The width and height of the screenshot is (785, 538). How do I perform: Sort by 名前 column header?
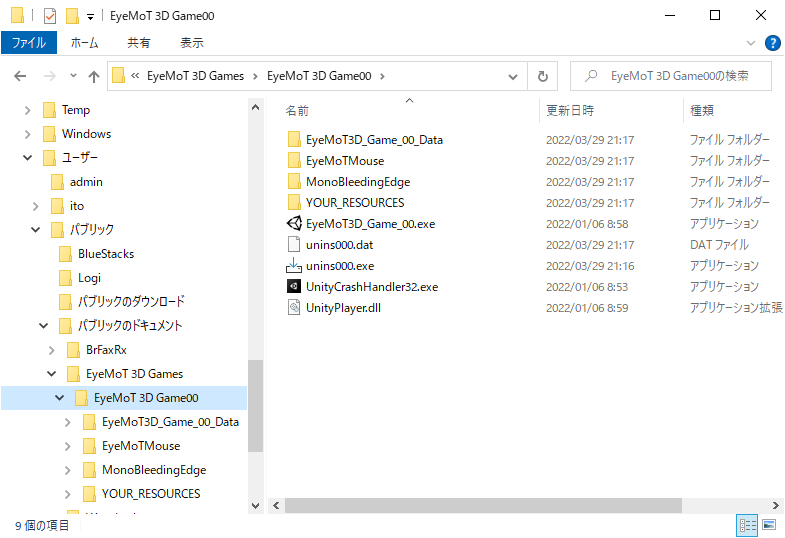pyautogui.click(x=297, y=111)
